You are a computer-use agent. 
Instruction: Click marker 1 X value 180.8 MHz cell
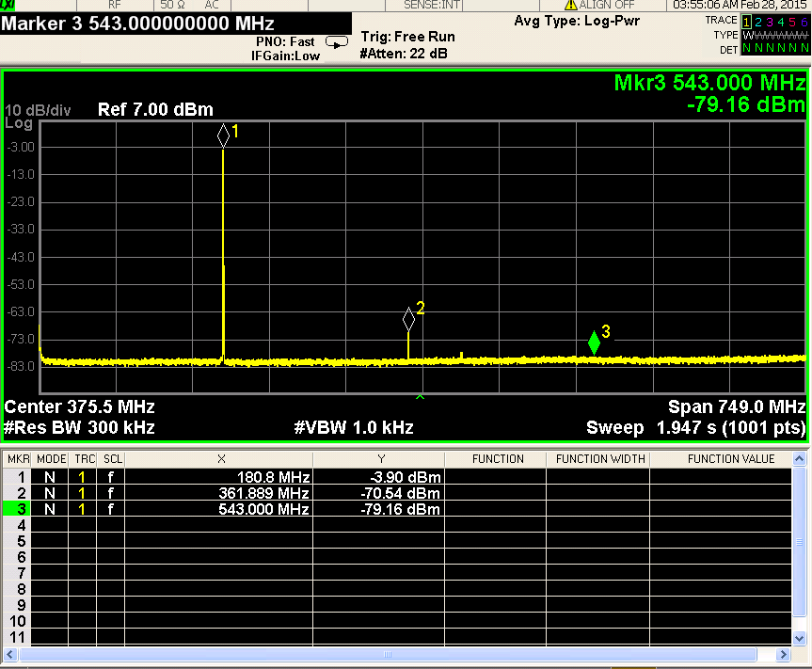coord(218,477)
